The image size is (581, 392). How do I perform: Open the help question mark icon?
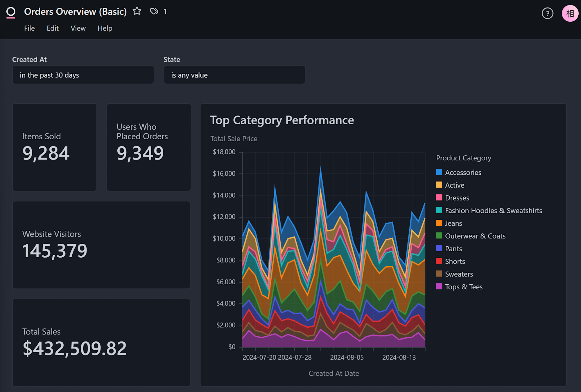(x=547, y=13)
